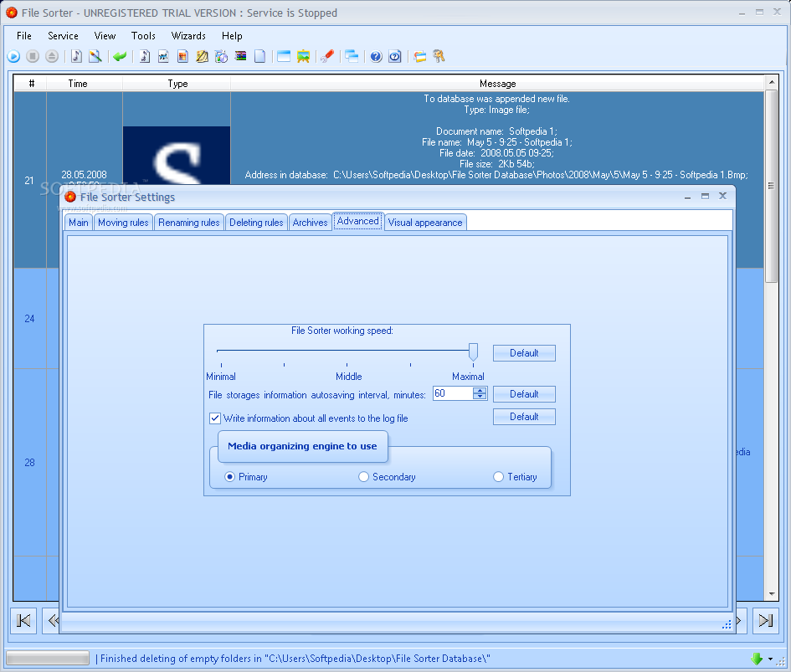Click the autosaving interval minutes field

(x=453, y=393)
